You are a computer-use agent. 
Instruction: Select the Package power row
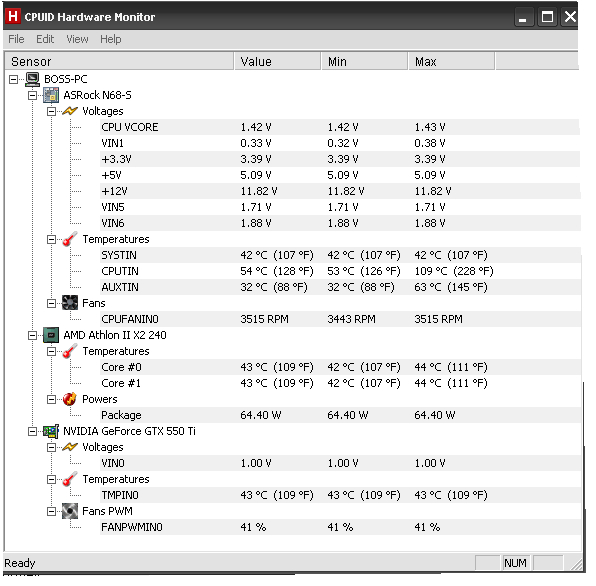tap(340, 415)
